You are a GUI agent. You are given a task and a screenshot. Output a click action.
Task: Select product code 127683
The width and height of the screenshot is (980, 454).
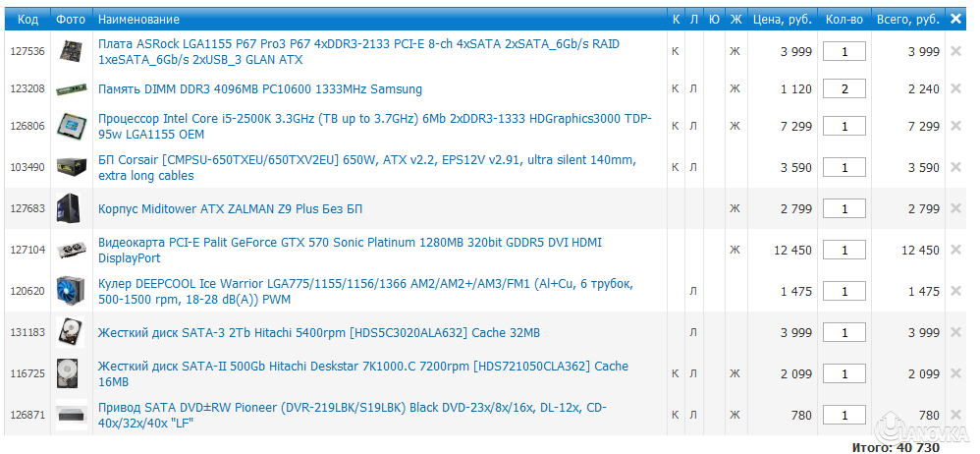(27, 208)
